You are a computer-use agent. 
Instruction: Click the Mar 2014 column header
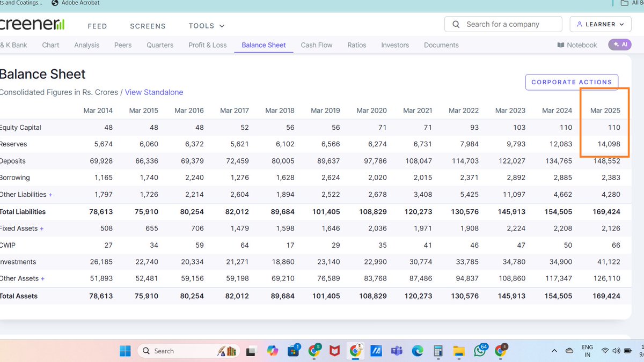pos(98,110)
